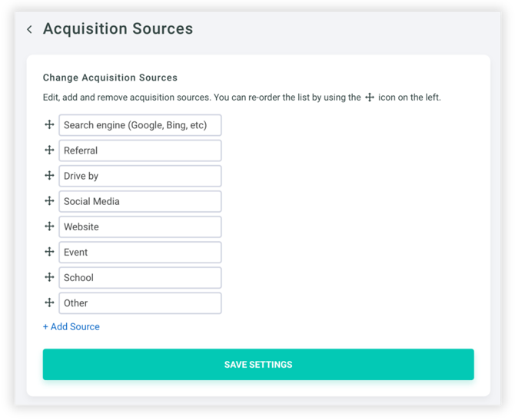This screenshot has height=420, width=515.
Task: Click the back arrow beside Acquisition Sources
Action: pyautogui.click(x=29, y=30)
